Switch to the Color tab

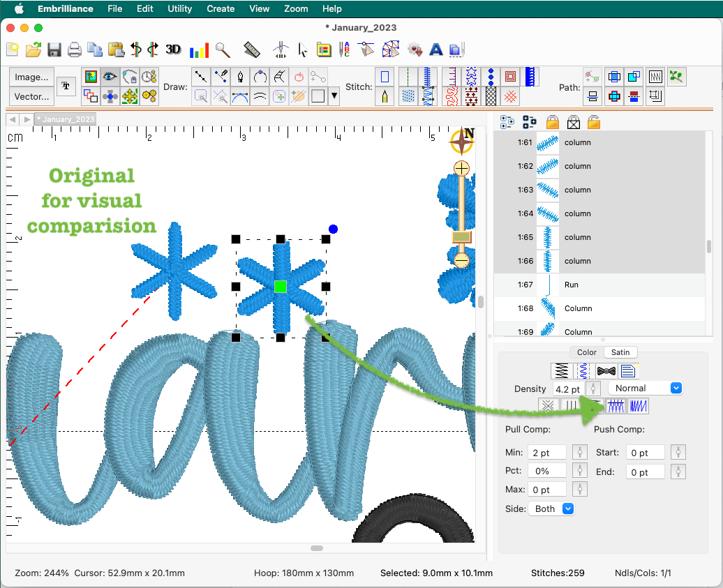click(x=586, y=352)
